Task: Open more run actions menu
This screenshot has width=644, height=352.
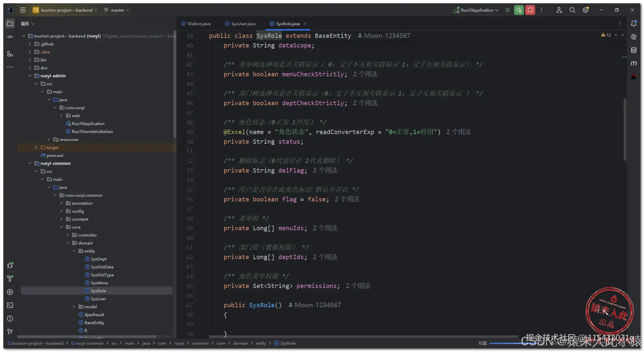Action: (541, 10)
